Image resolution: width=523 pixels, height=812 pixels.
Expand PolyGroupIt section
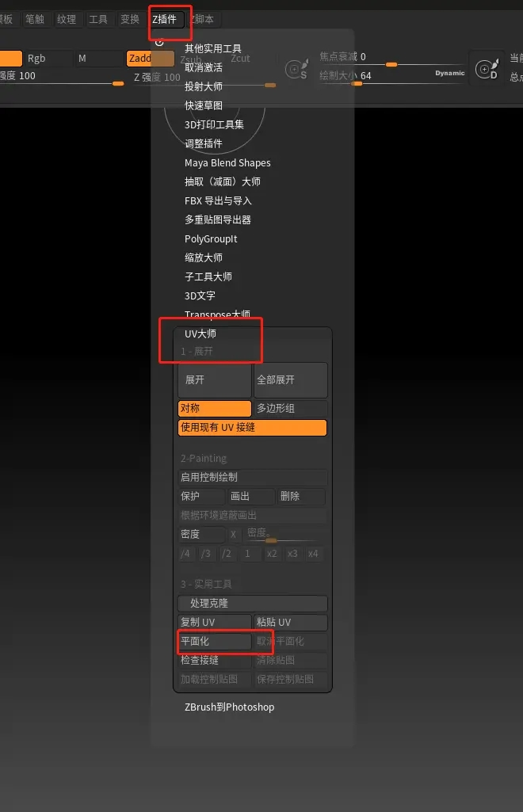coord(211,239)
